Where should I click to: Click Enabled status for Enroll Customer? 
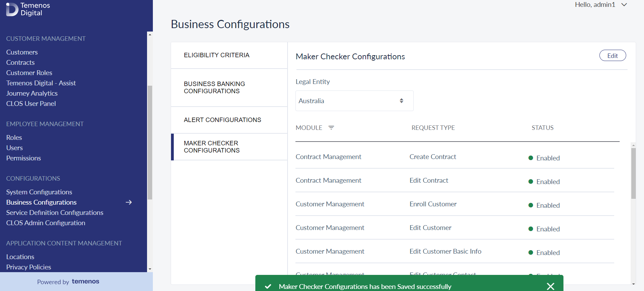(544, 205)
